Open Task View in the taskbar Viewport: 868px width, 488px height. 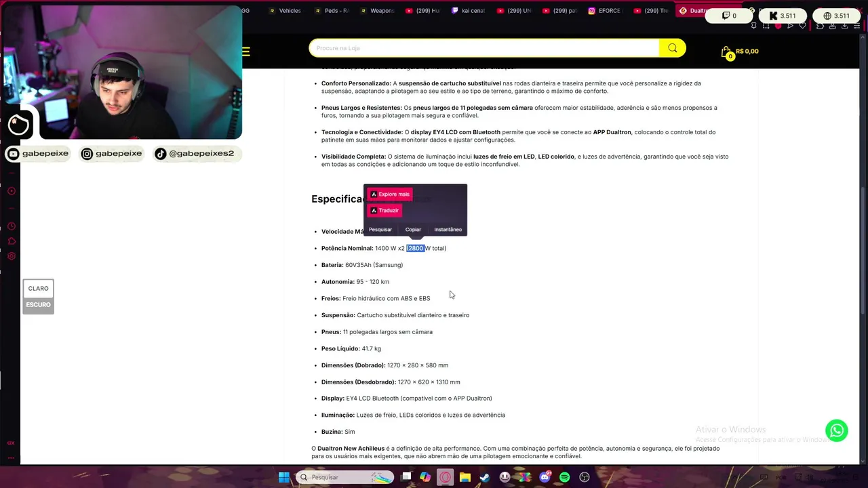(406, 477)
